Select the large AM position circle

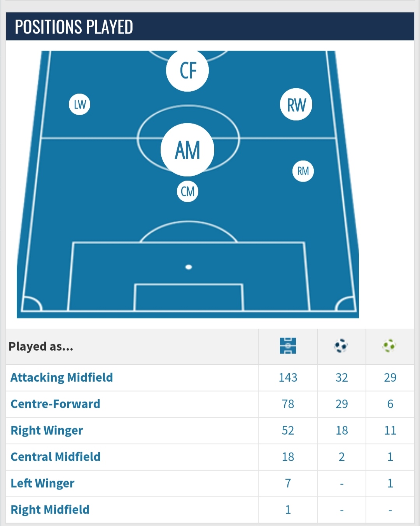pos(187,150)
